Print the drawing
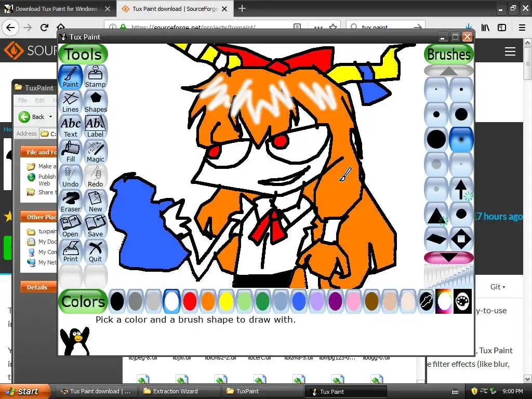The image size is (532, 399). coord(71,252)
